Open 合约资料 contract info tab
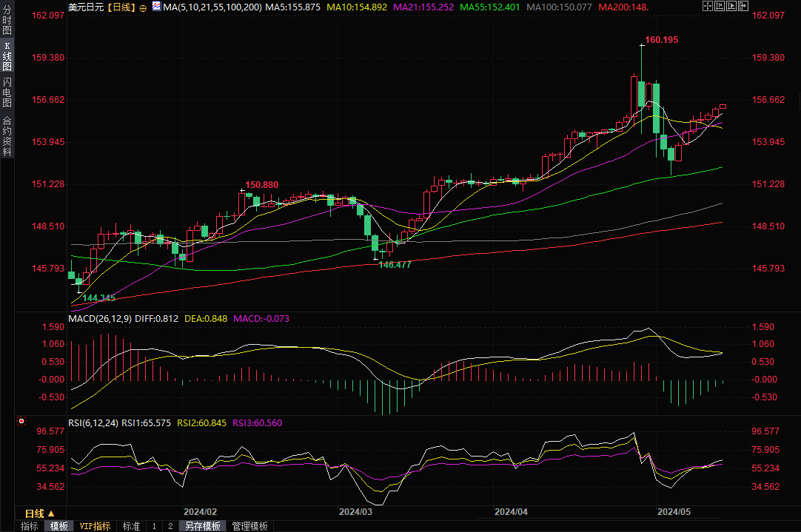The height and width of the screenshot is (532, 801). coord(7,136)
